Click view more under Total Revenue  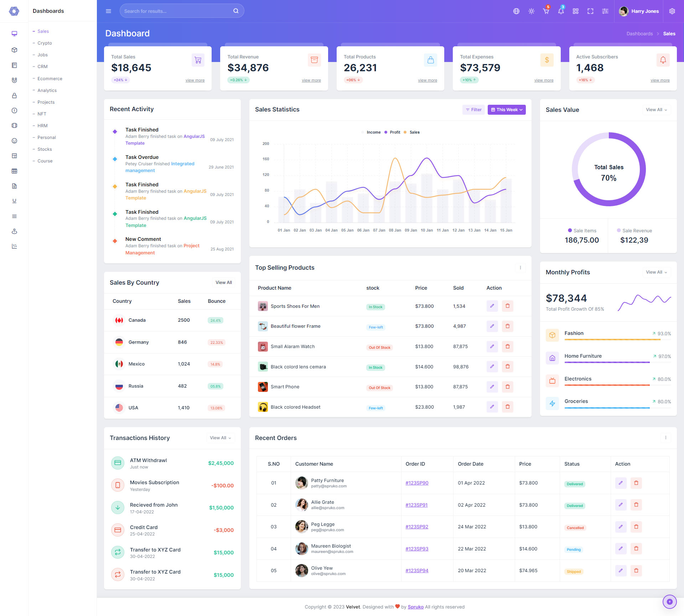(x=311, y=81)
